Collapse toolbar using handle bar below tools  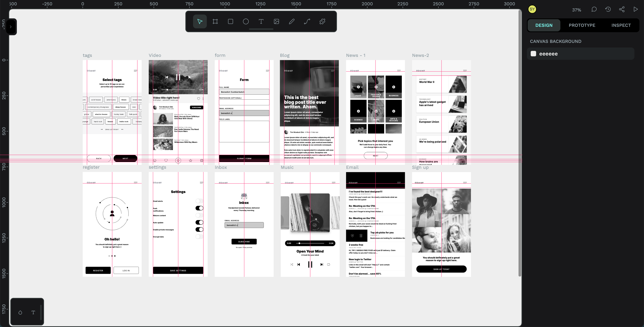click(x=261, y=29)
